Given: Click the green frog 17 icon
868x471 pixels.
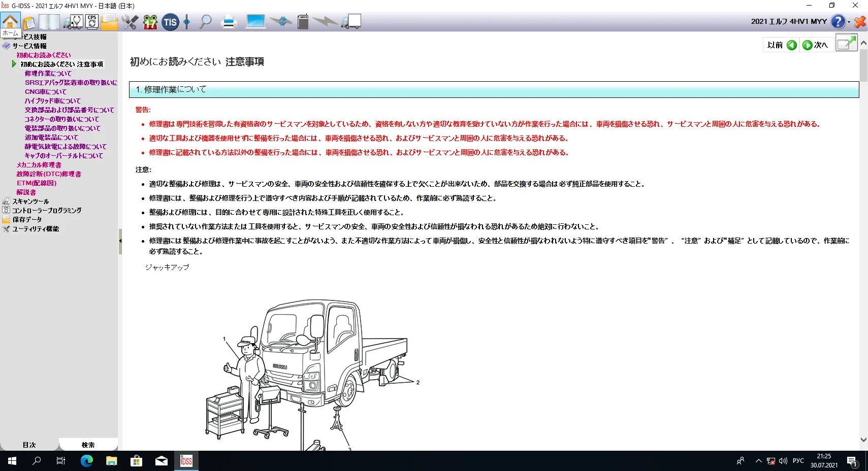Looking at the screenshot, I should pyautogui.click(x=150, y=22).
